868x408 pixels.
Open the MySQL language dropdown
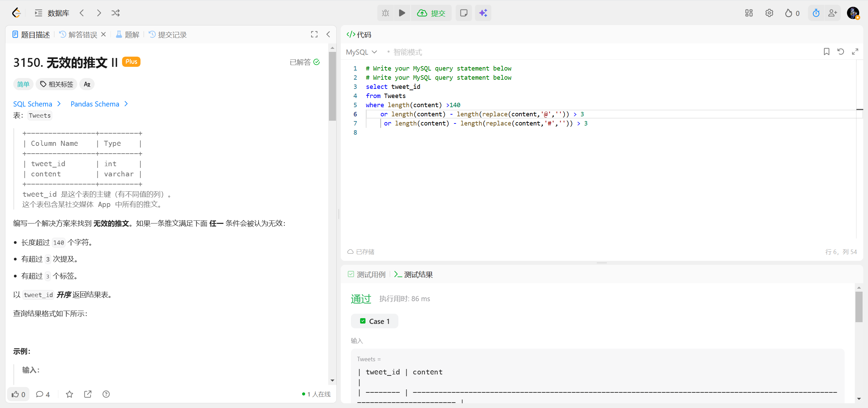361,52
